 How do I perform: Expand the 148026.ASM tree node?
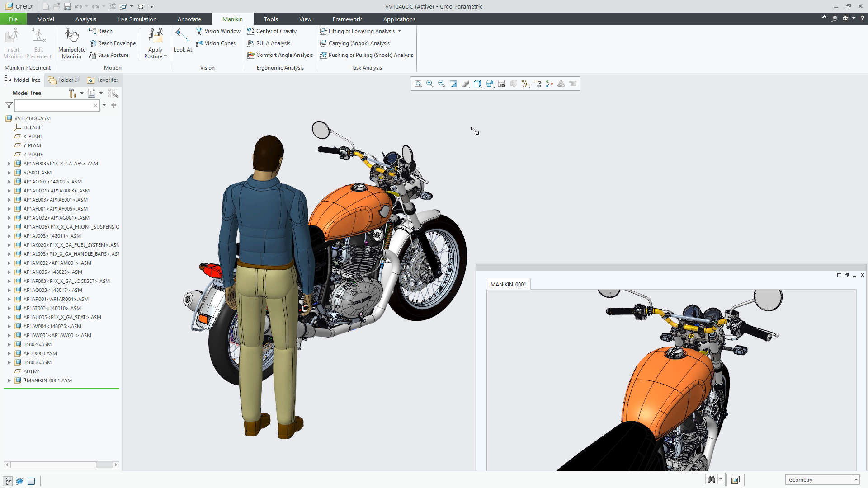pos(9,344)
